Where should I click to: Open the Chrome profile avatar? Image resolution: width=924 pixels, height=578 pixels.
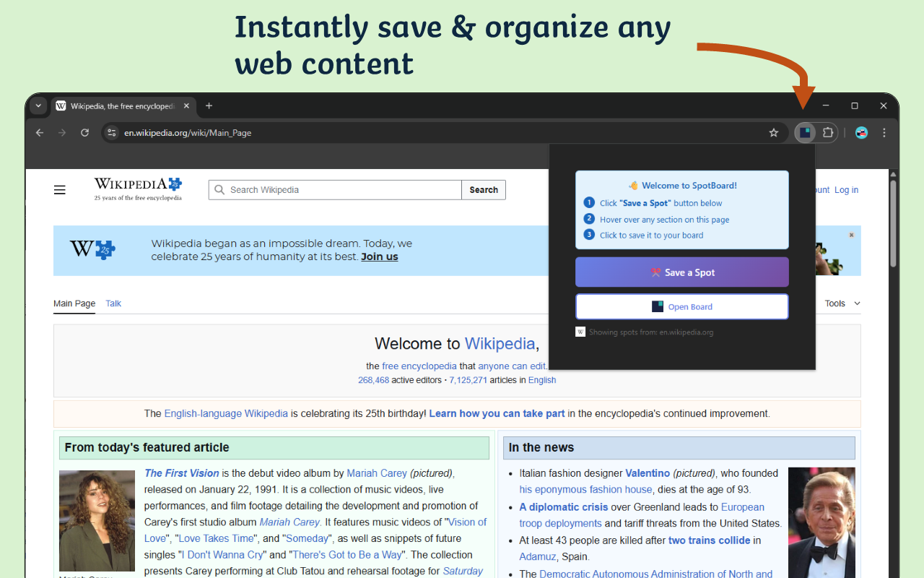pyautogui.click(x=861, y=133)
